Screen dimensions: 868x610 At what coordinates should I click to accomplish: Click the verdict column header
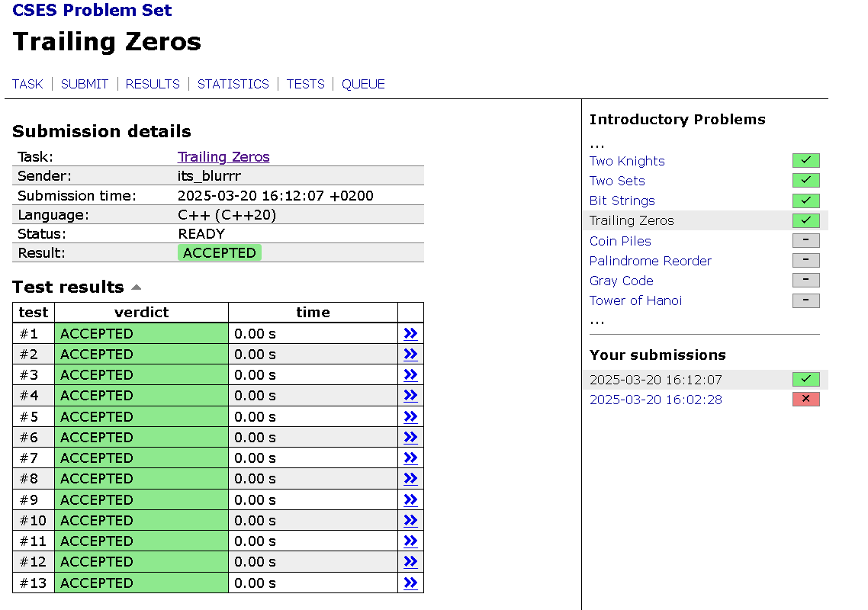pyautogui.click(x=142, y=312)
